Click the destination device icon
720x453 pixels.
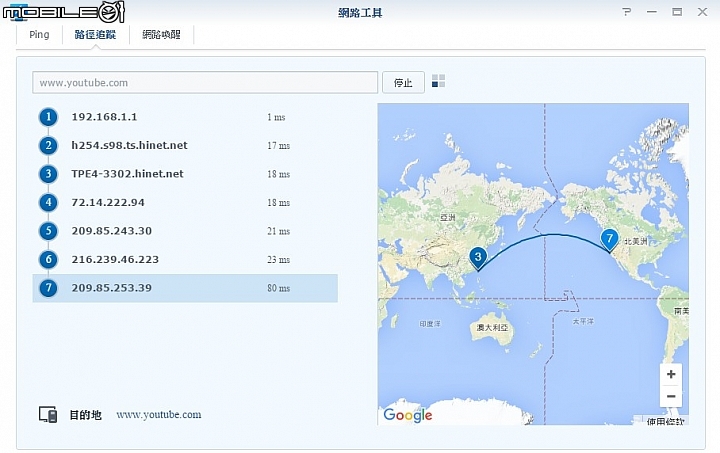48,414
